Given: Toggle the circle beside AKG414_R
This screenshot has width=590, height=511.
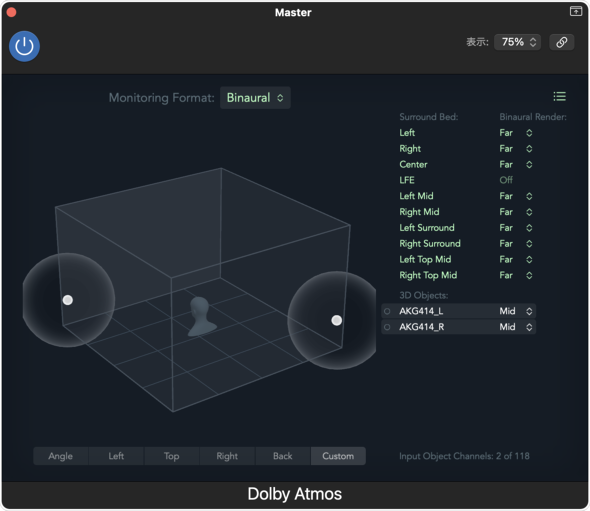Looking at the screenshot, I should pos(387,327).
